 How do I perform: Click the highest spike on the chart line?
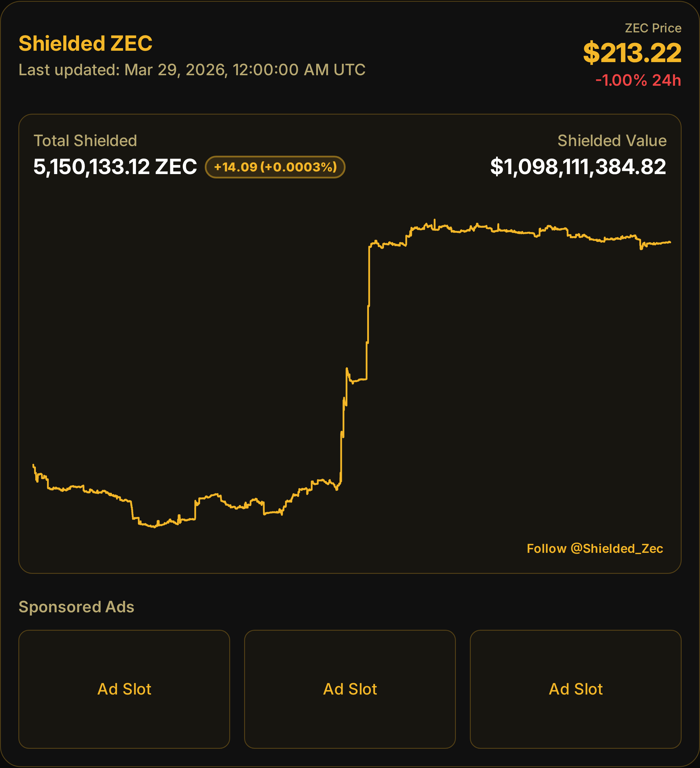click(434, 220)
